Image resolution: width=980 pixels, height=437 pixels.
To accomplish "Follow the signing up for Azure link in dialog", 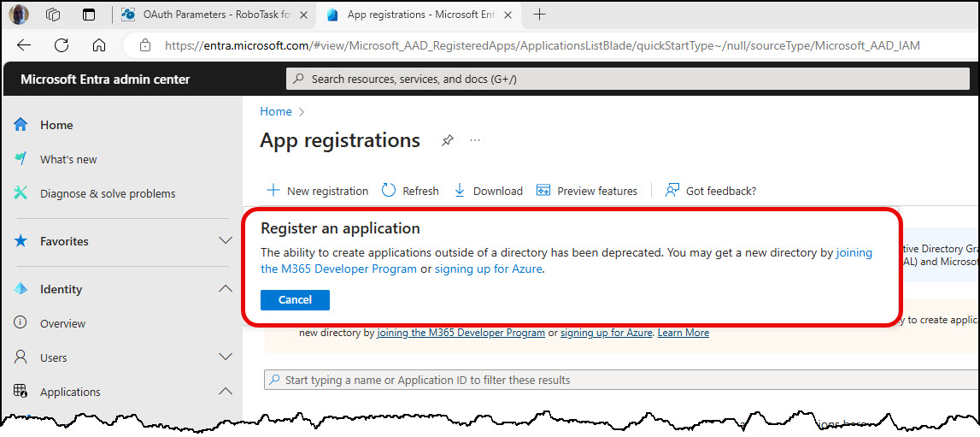I will click(489, 269).
